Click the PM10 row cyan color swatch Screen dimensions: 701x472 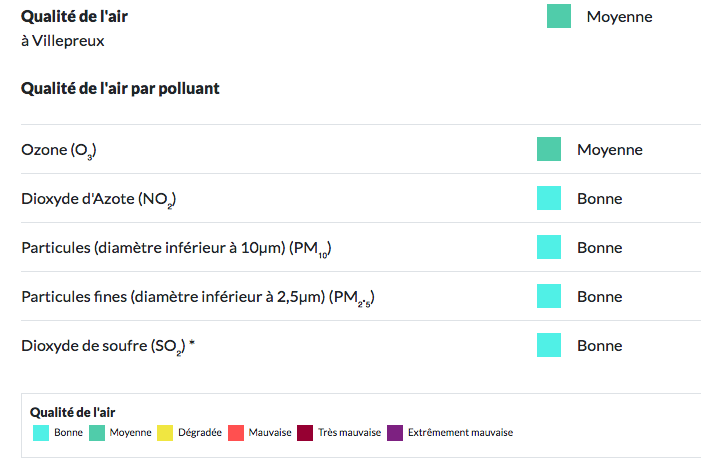click(549, 247)
